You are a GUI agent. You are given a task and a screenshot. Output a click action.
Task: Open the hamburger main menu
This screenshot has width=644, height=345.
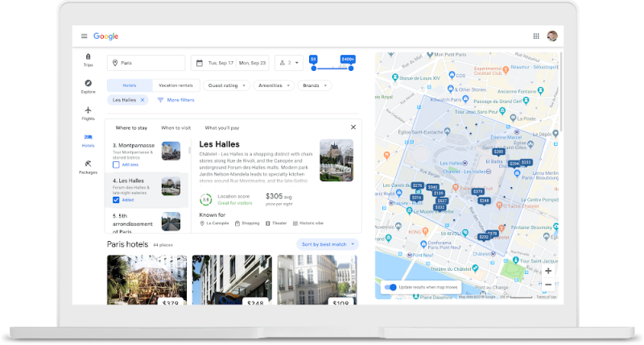84,36
